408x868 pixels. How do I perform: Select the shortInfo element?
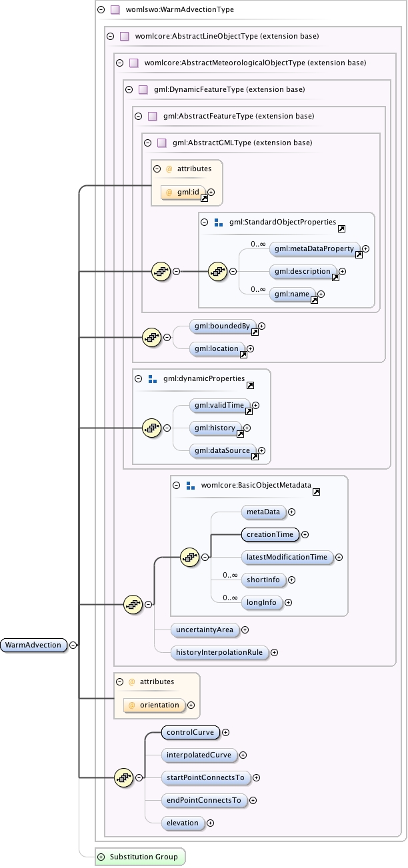pyautogui.click(x=263, y=580)
